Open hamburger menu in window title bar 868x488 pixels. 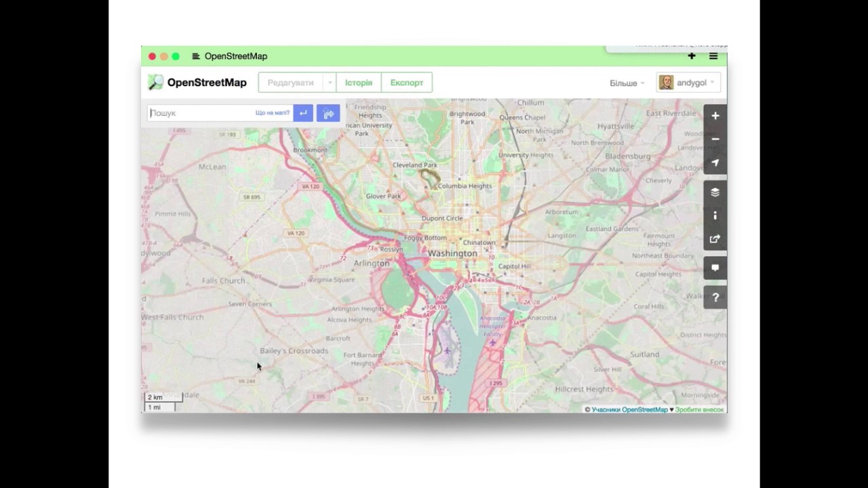713,56
